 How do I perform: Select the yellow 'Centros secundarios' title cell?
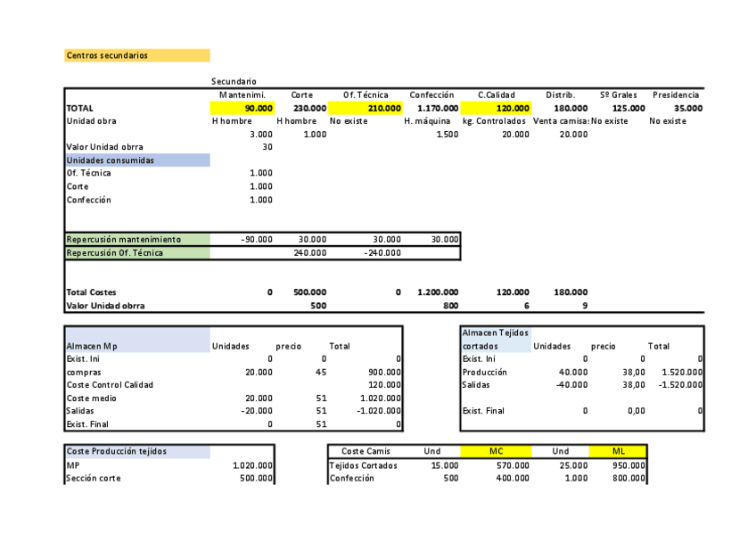(136, 55)
